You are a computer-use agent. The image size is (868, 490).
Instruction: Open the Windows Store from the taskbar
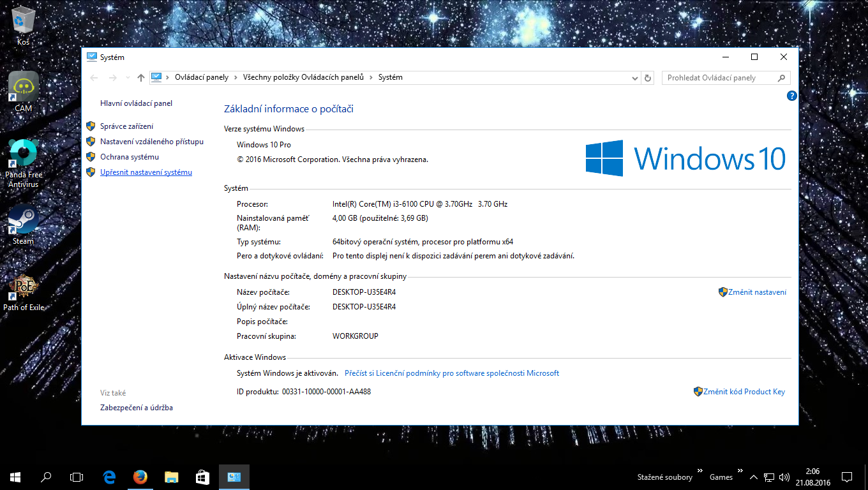tap(202, 477)
